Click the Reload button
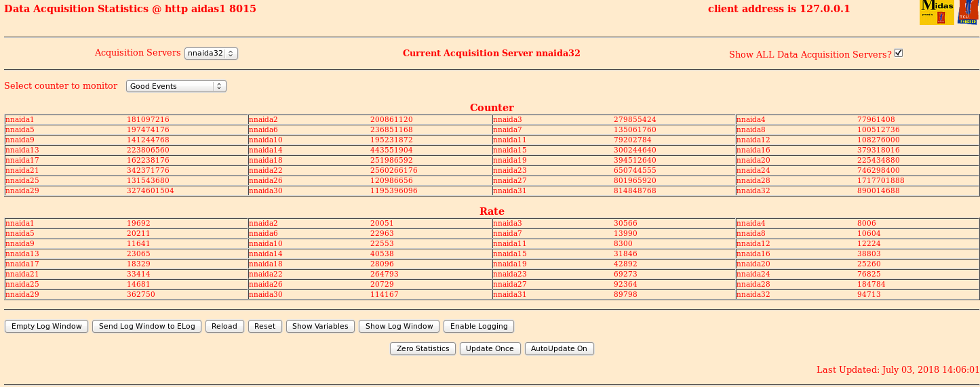Image resolution: width=980 pixels, height=387 pixels. pyautogui.click(x=224, y=327)
